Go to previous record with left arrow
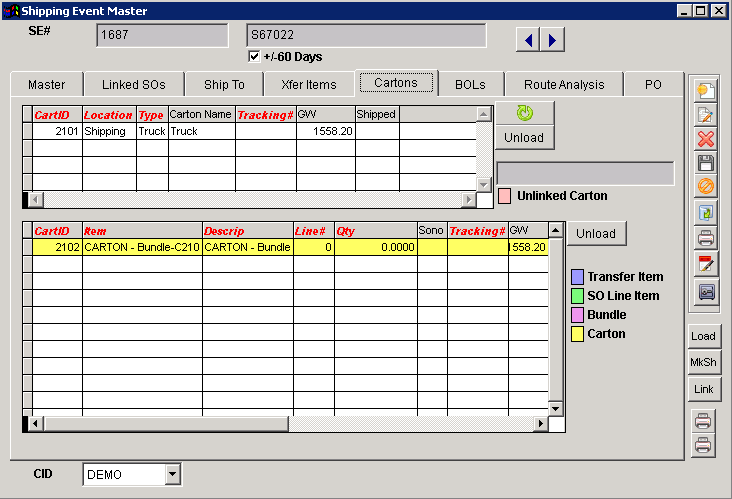 coord(528,39)
